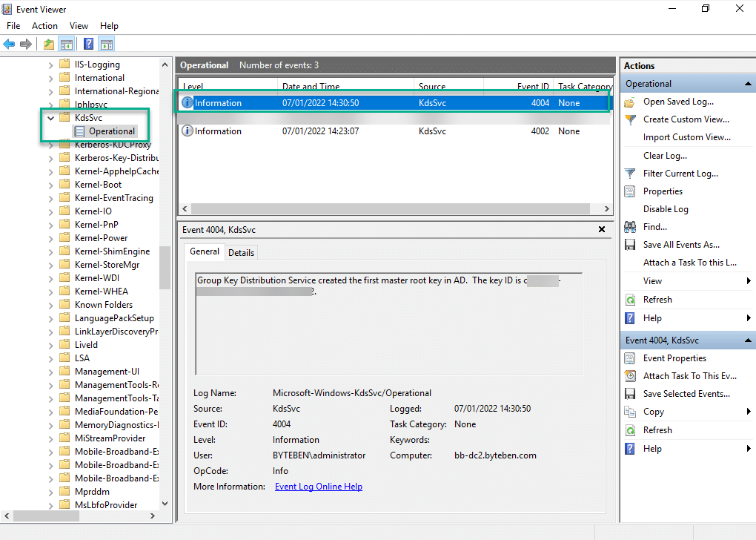Image resolution: width=756 pixels, height=540 pixels.
Task: Click the Find binoculars icon
Action: pos(630,227)
